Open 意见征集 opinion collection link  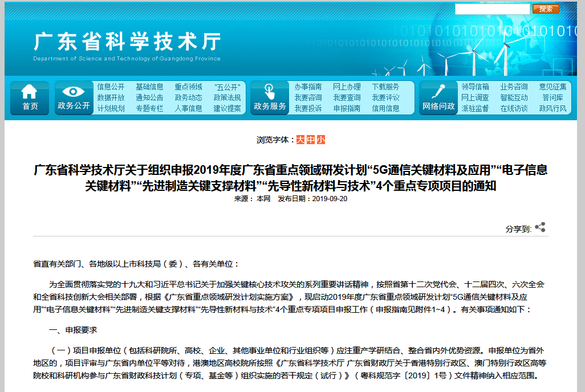552,87
